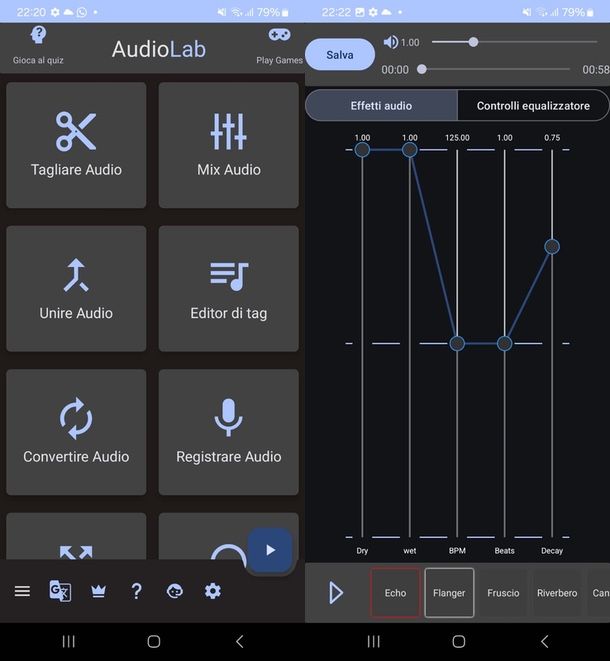
Task: Click the 125.00 BPM value
Action: [x=457, y=138]
